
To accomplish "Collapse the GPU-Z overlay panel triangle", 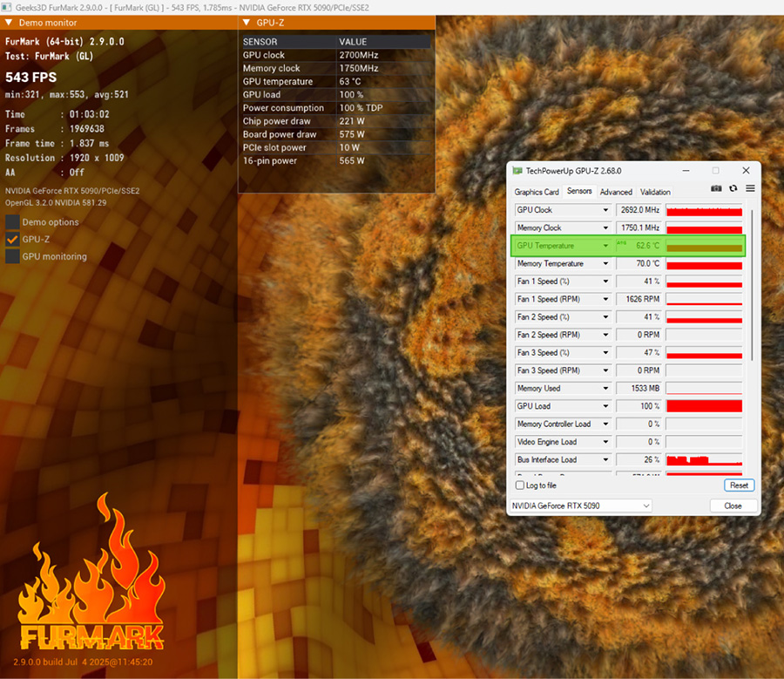I will 247,23.
